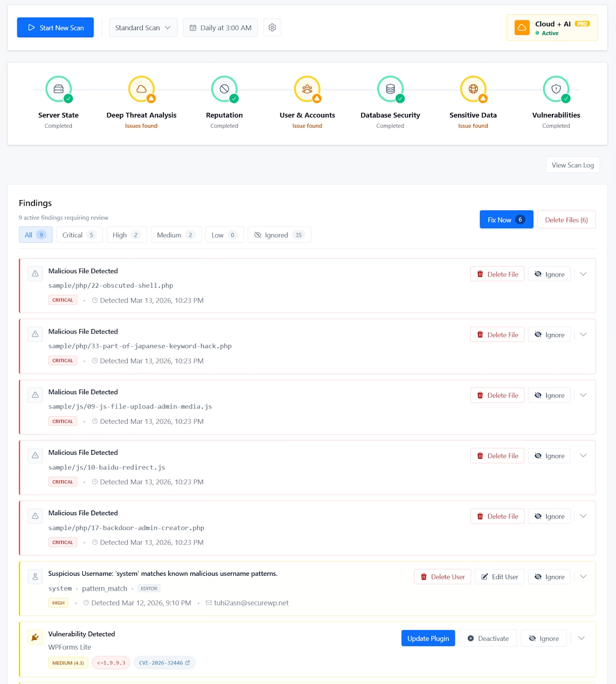Click the Deep Threat Analysis cloud icon

141,89
